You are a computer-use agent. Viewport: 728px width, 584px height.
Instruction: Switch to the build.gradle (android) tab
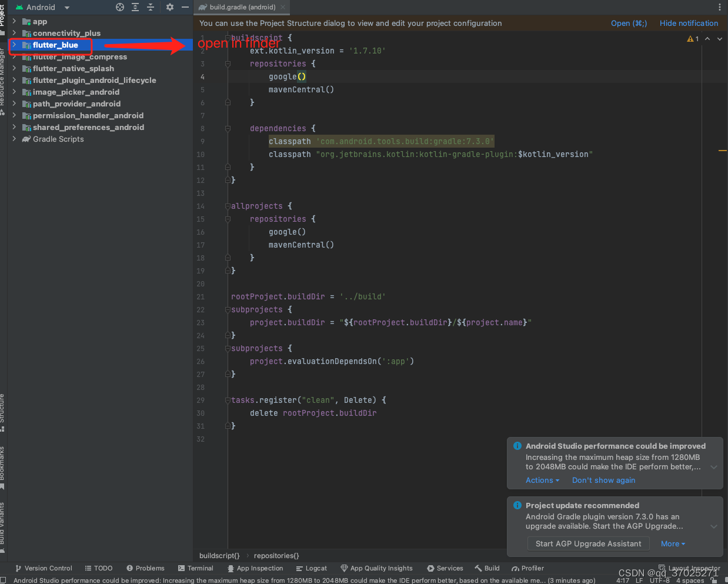point(241,8)
